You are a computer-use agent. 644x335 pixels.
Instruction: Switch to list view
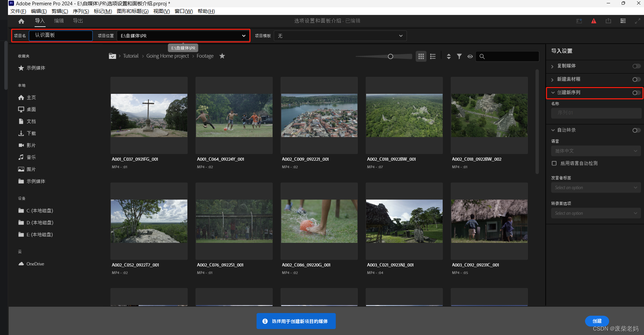(433, 56)
